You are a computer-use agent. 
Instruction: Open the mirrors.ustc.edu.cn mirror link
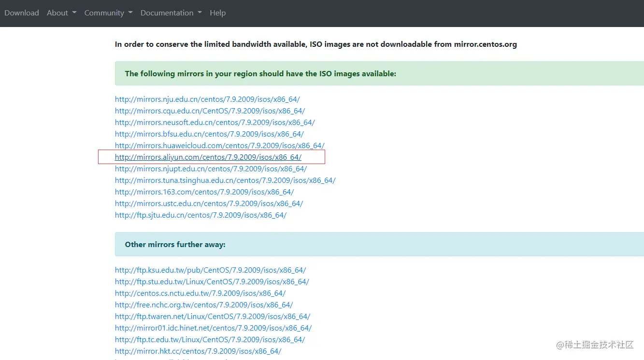pyautogui.click(x=209, y=204)
